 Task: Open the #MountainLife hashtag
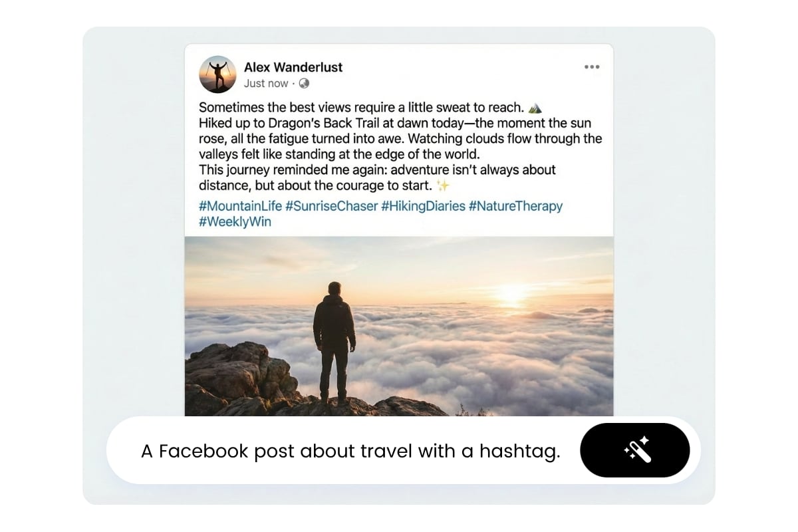pos(240,206)
